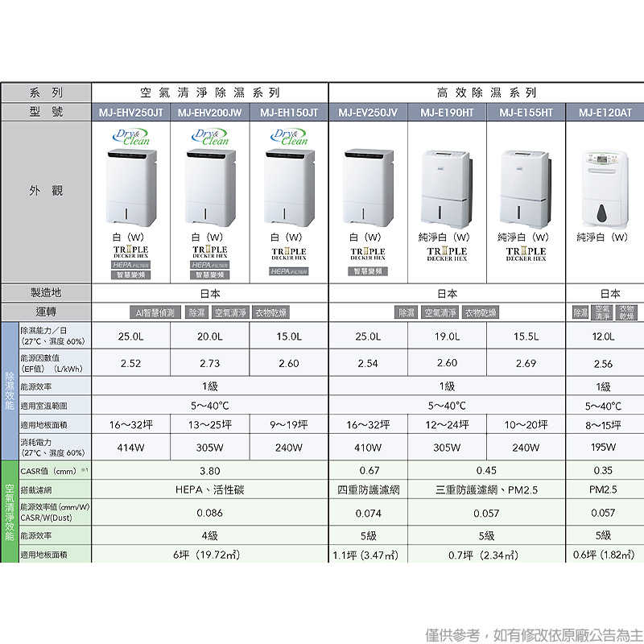Click the HEPA FILTER badge for MJ-EHV250JT
This screenshot has width=644, height=644.
point(133,264)
